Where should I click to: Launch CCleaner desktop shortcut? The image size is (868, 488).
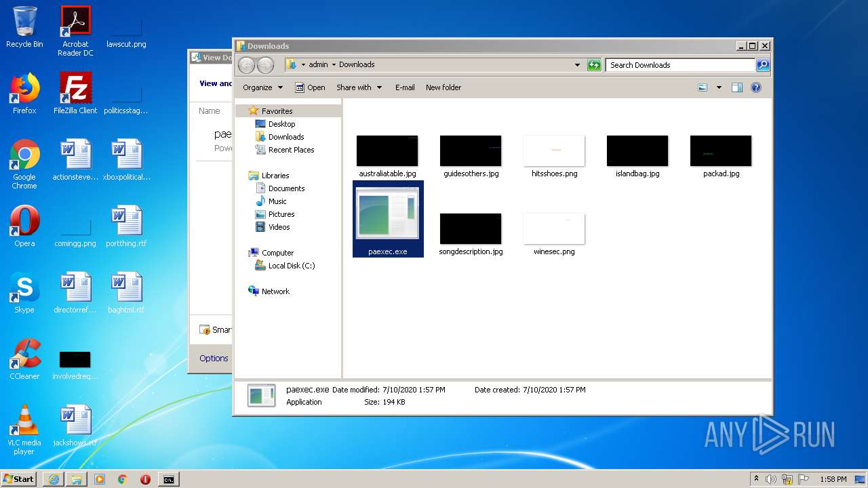point(24,359)
